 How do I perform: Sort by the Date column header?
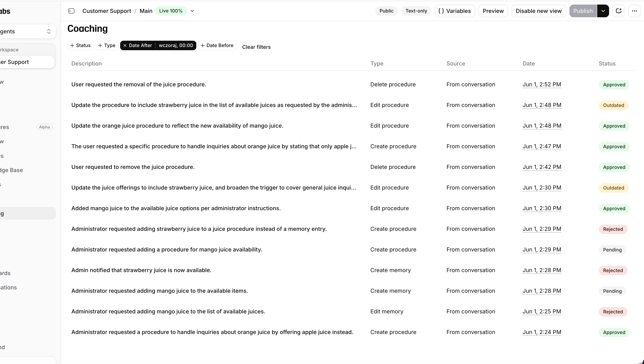528,64
